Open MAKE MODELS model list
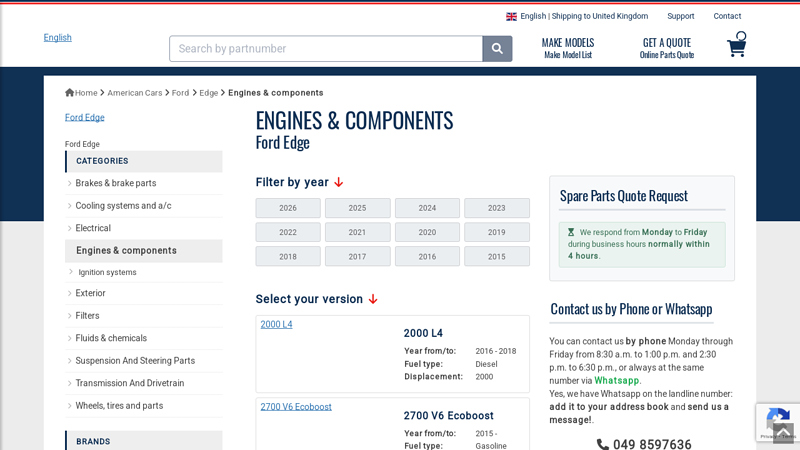This screenshot has height=450, width=800. [x=568, y=48]
